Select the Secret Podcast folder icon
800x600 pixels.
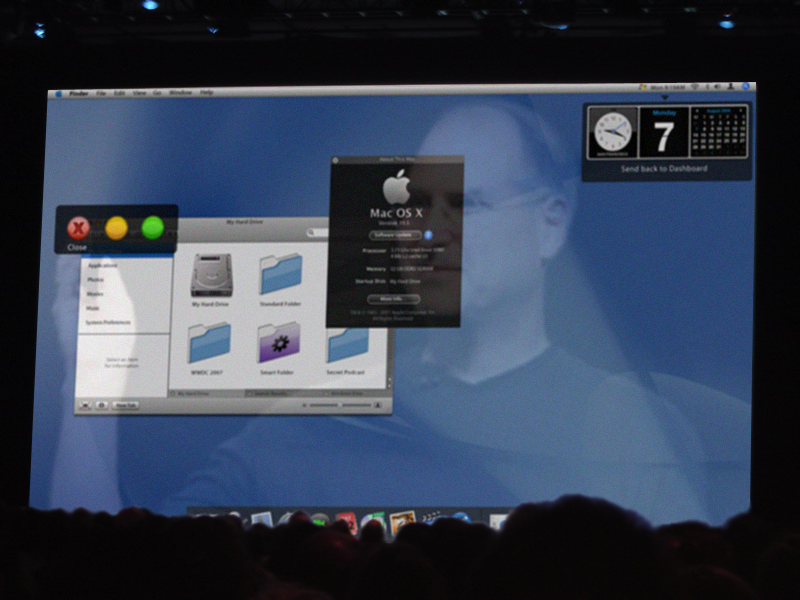[x=347, y=345]
